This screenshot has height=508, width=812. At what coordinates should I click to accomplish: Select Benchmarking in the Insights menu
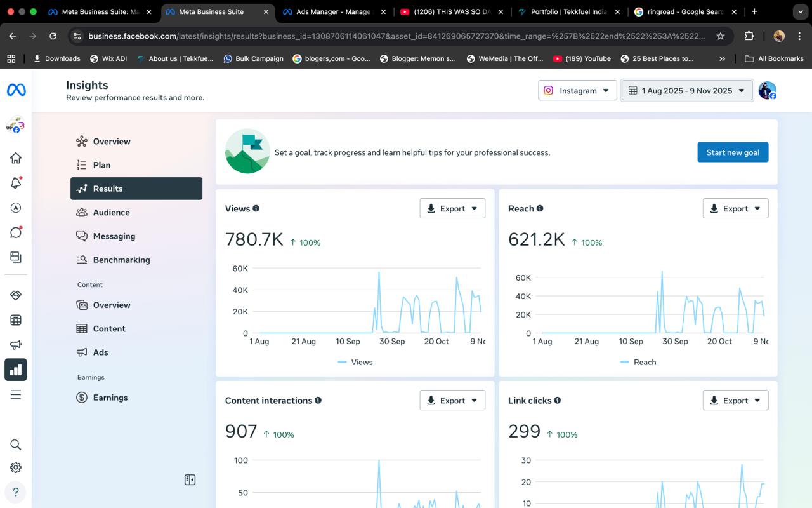(121, 260)
